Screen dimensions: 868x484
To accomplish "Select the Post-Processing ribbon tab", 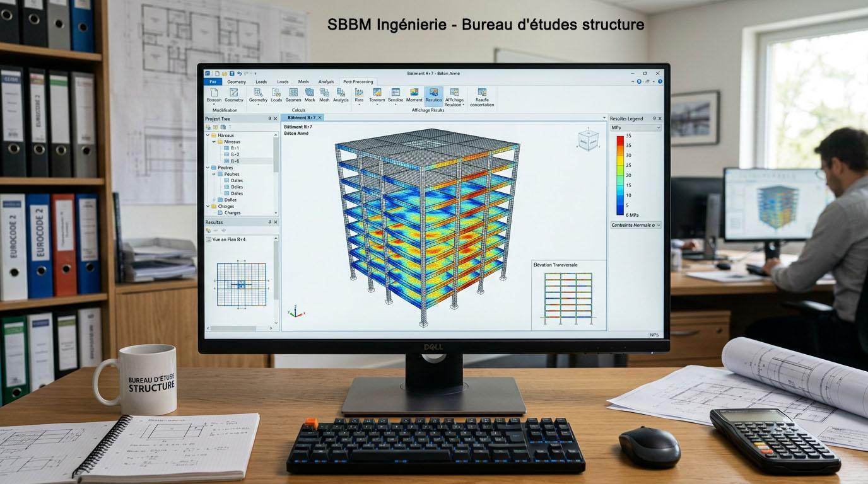I will tap(358, 82).
